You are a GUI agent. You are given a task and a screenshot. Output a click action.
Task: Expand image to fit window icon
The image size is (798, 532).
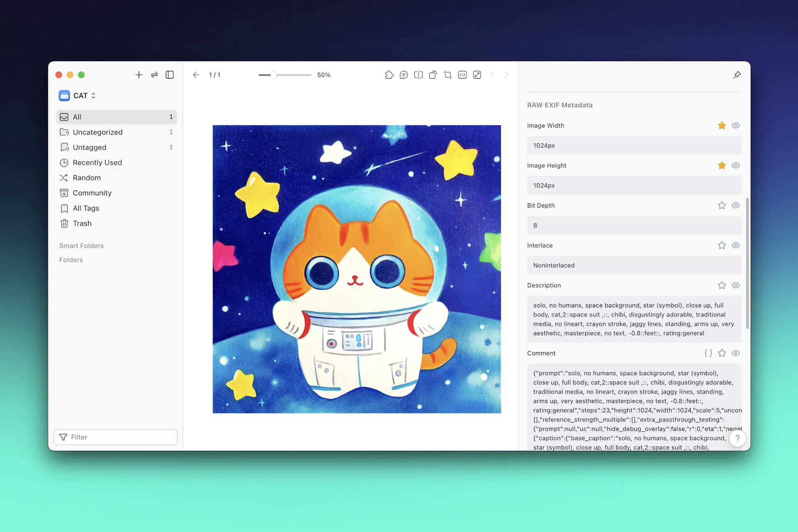click(477, 75)
